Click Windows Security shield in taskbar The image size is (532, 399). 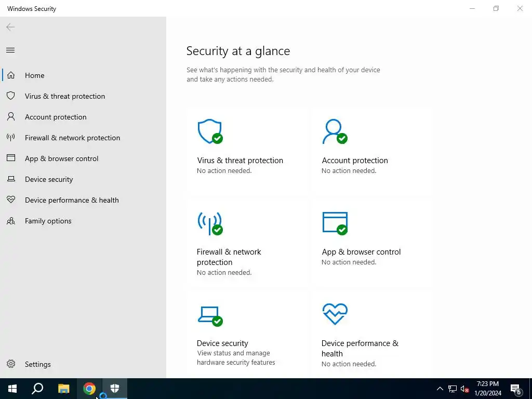(115, 389)
